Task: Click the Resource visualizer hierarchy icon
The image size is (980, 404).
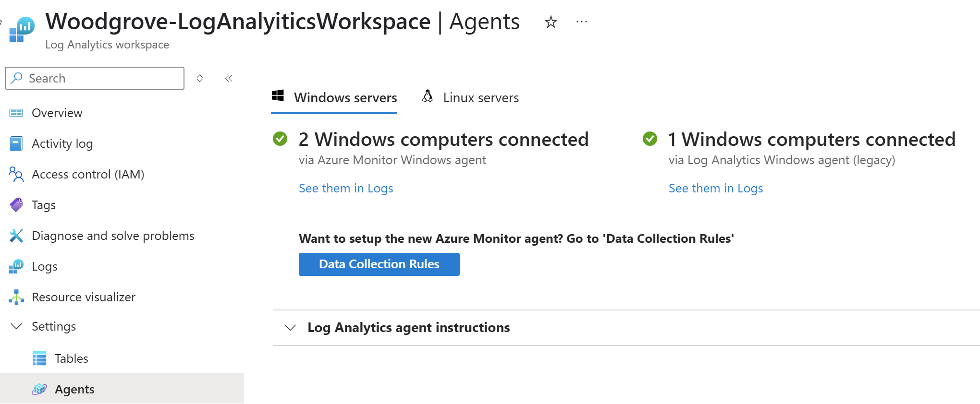Action: (x=16, y=297)
